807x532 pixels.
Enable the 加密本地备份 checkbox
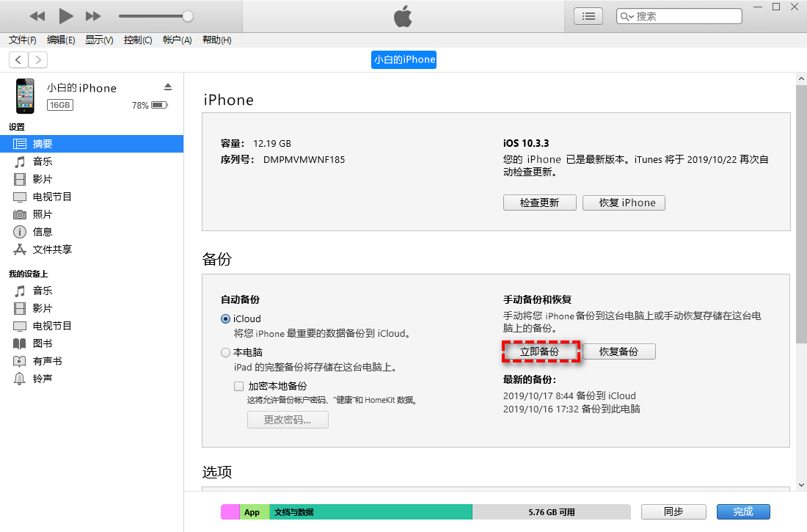pyautogui.click(x=239, y=386)
